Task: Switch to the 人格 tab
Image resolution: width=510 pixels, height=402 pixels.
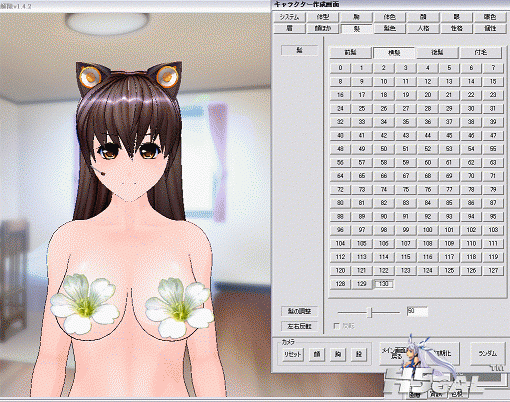Action: click(423, 28)
